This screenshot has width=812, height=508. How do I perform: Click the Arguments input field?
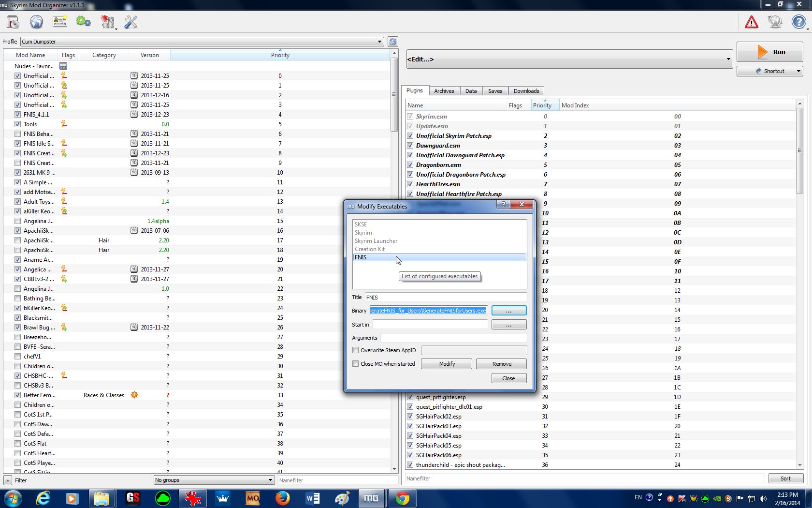[x=453, y=338]
